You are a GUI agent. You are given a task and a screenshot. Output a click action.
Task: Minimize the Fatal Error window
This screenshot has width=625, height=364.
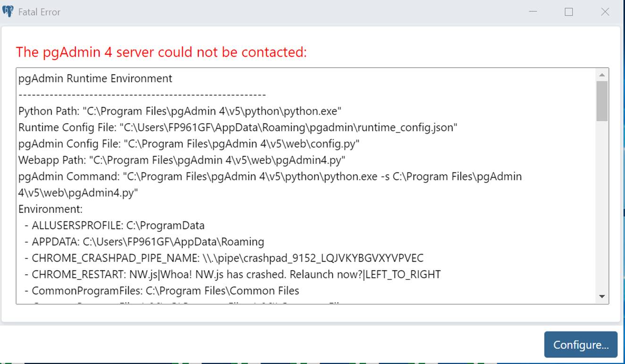533,12
